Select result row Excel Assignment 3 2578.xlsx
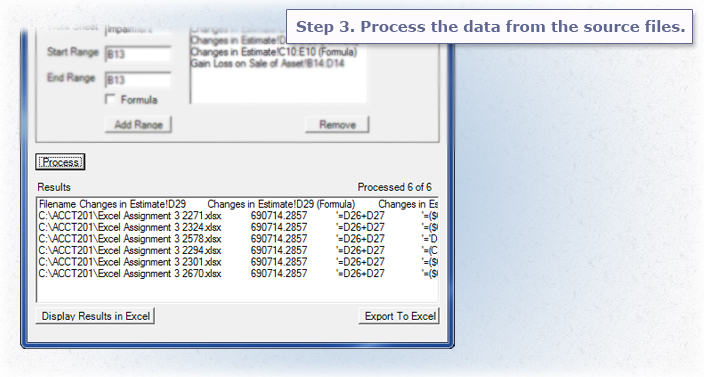The height and width of the screenshot is (377, 704). click(x=238, y=239)
